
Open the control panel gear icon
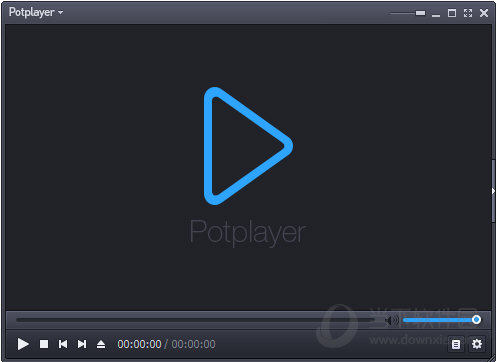click(477, 344)
